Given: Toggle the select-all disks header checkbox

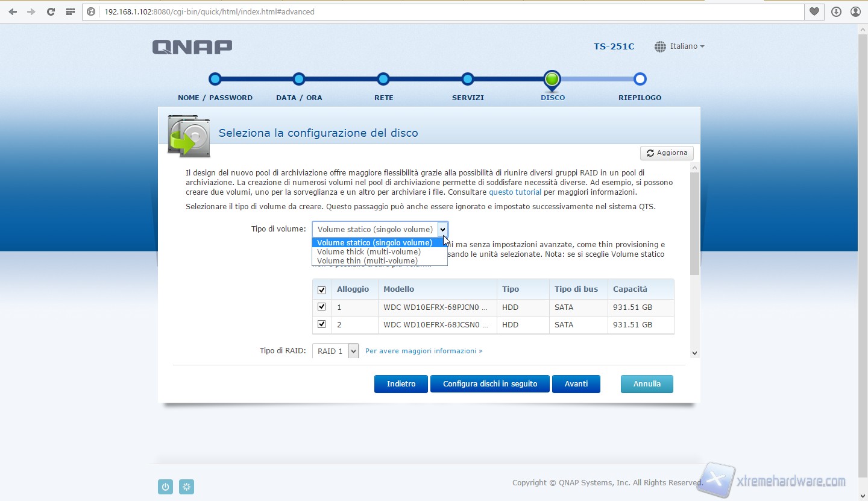Looking at the screenshot, I should (x=321, y=290).
